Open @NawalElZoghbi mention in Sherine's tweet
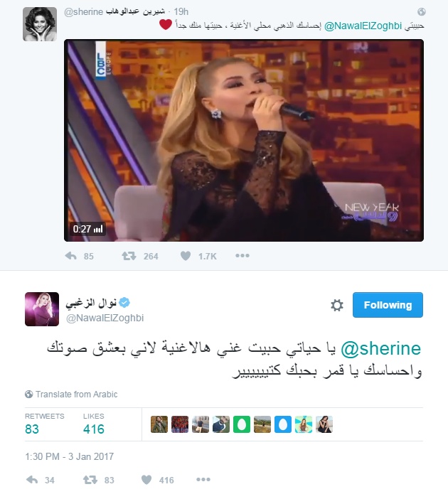Viewport: 448px width, 499px height. (x=363, y=26)
